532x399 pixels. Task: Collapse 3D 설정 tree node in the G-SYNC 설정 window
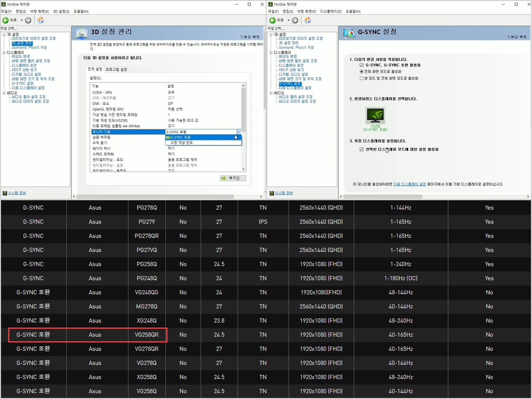coord(271,35)
